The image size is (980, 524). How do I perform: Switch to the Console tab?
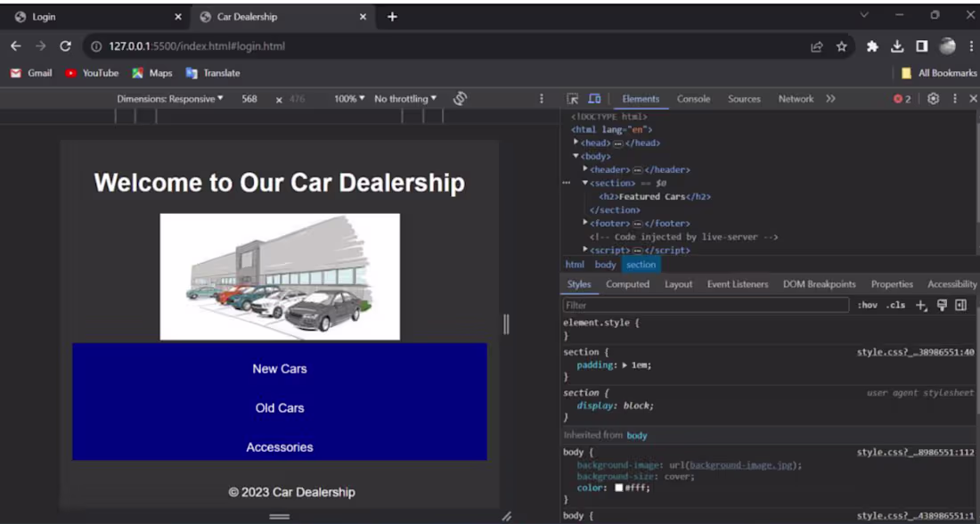pos(693,99)
